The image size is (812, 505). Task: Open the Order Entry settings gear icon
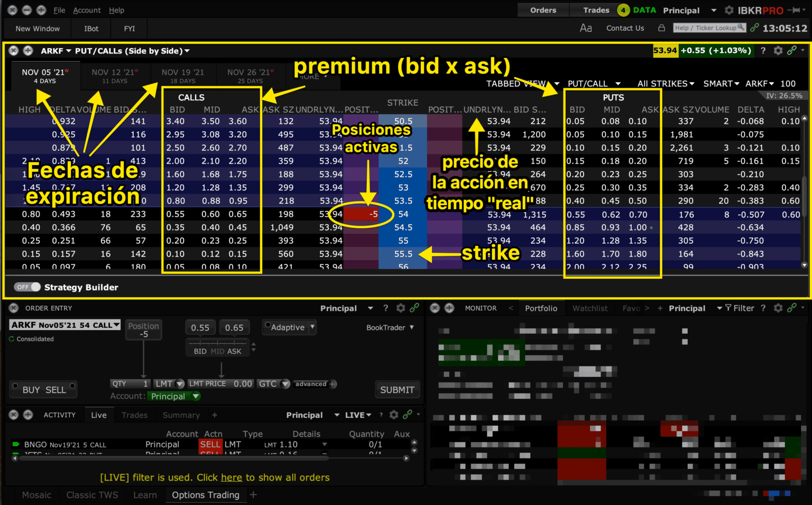point(401,308)
